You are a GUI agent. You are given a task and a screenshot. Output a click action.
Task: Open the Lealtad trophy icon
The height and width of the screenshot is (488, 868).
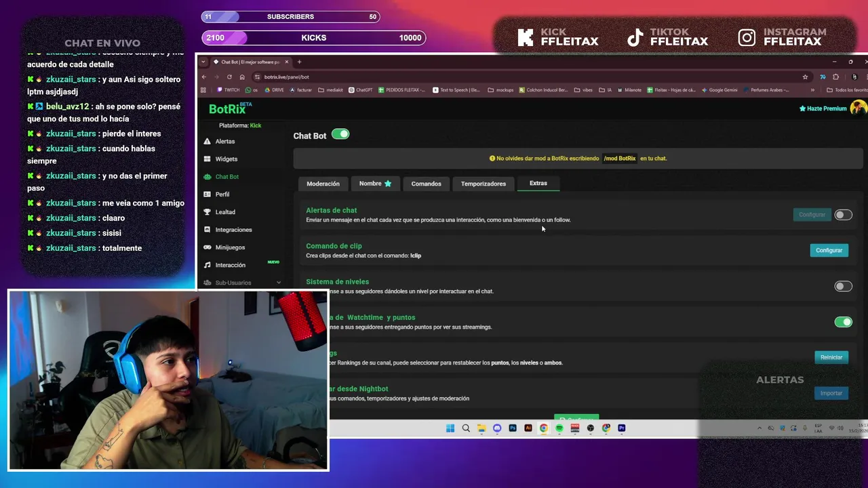208,211
